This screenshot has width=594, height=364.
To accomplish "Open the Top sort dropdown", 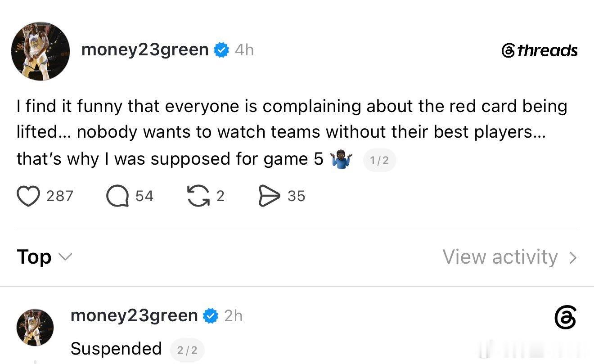I will click(x=44, y=257).
